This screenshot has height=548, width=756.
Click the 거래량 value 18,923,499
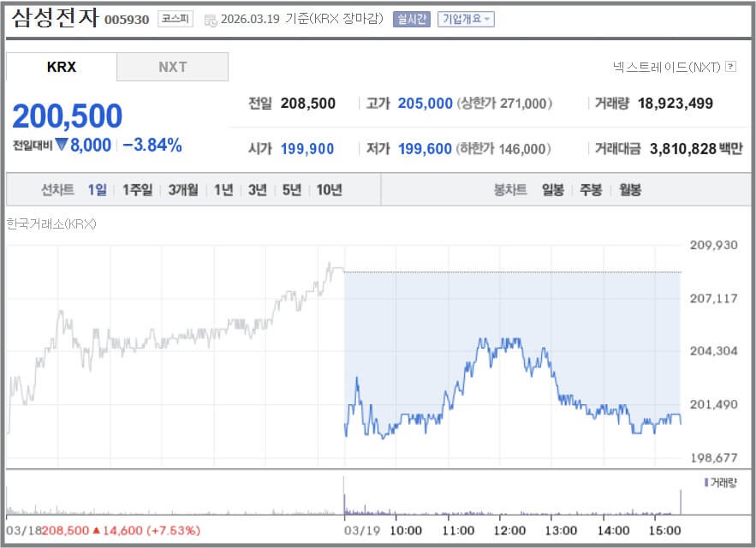[675, 104]
